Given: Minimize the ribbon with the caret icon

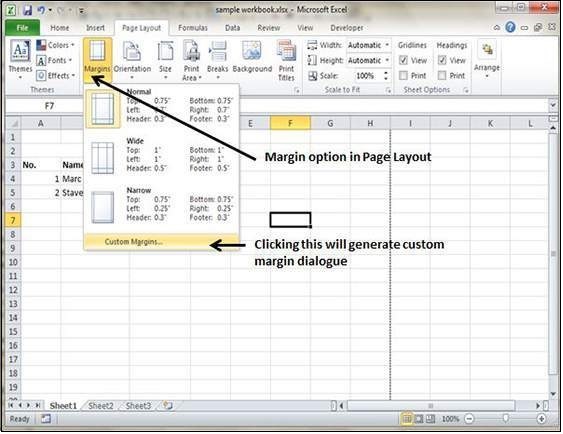Looking at the screenshot, I should [497, 27].
